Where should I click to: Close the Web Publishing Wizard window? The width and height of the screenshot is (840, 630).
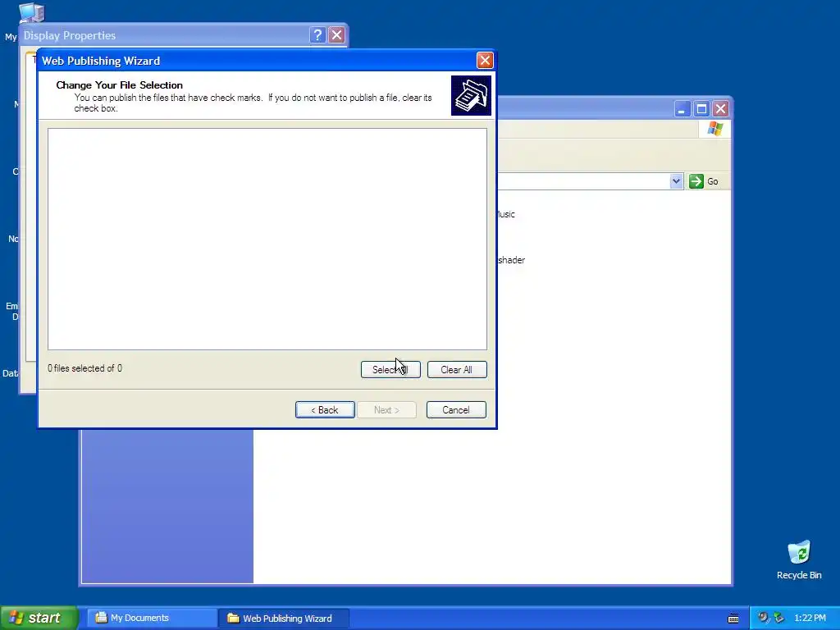[485, 61]
